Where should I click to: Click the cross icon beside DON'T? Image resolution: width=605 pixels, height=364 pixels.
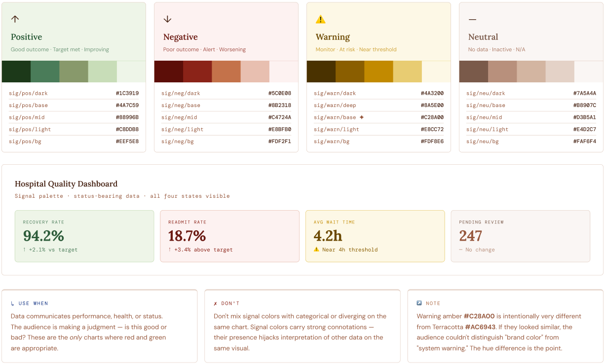tap(216, 303)
